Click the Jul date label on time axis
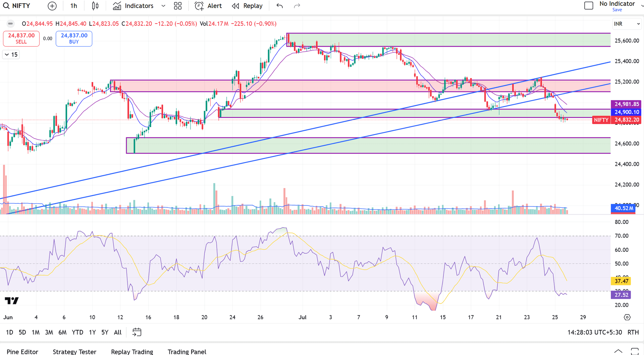This screenshot has width=644, height=355. [303, 317]
